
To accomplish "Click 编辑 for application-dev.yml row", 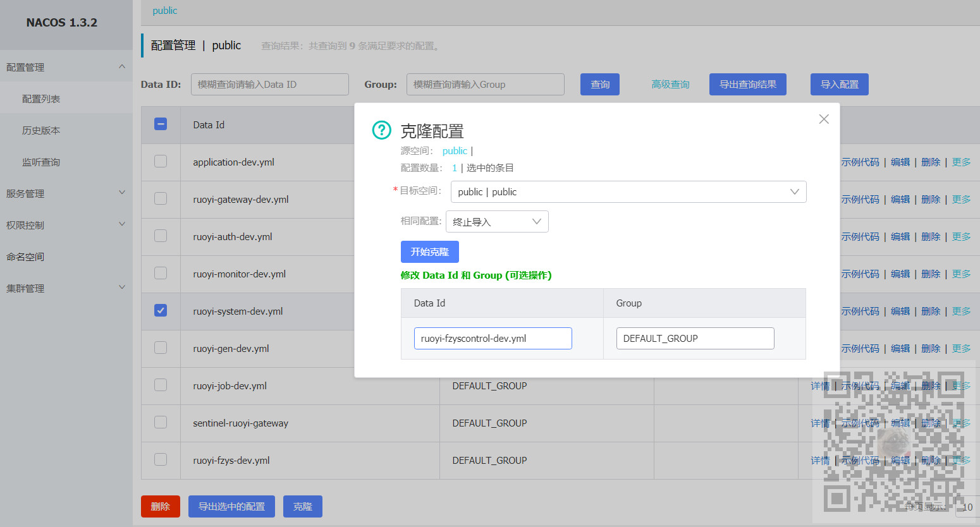I will click(x=900, y=162).
